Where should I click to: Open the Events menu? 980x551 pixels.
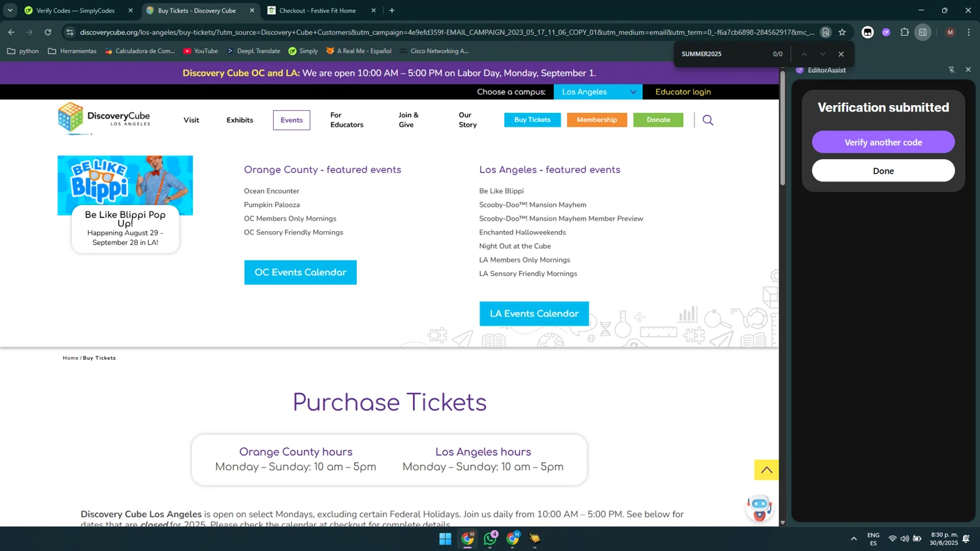point(291,120)
